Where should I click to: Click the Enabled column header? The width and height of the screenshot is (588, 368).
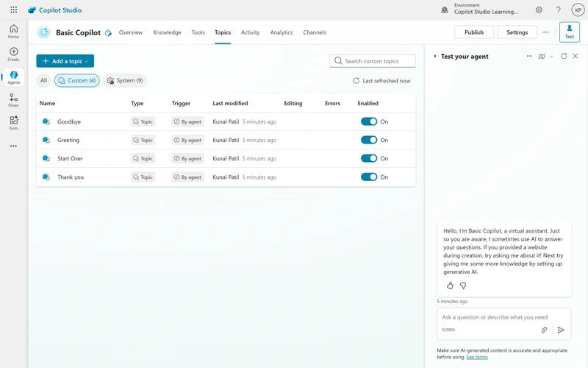point(368,103)
